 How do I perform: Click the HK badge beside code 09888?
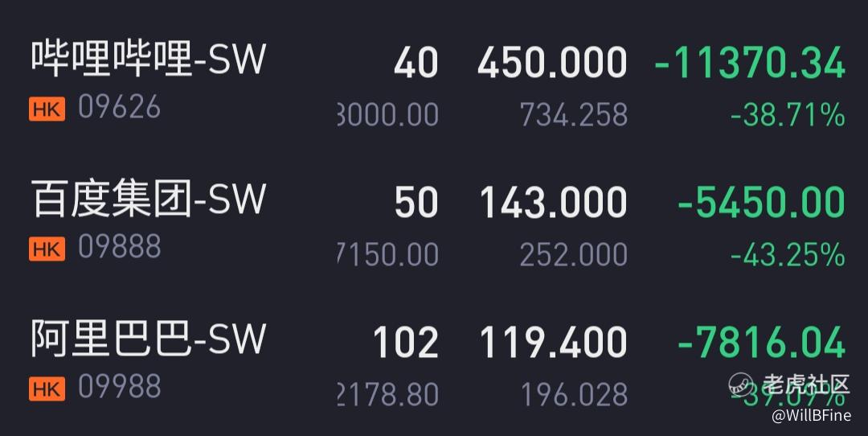click(47, 249)
